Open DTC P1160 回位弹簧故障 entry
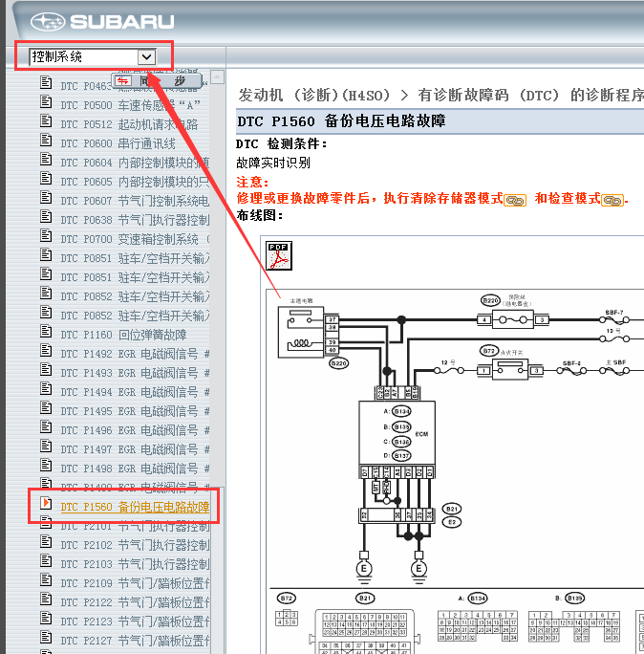Viewport: 644px width, 654px height. (123, 335)
